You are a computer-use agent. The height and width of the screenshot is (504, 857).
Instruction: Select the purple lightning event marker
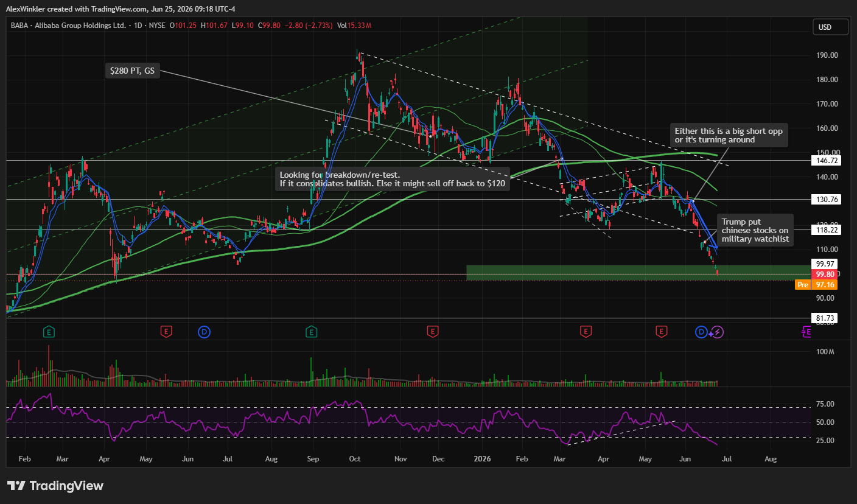coord(717,332)
